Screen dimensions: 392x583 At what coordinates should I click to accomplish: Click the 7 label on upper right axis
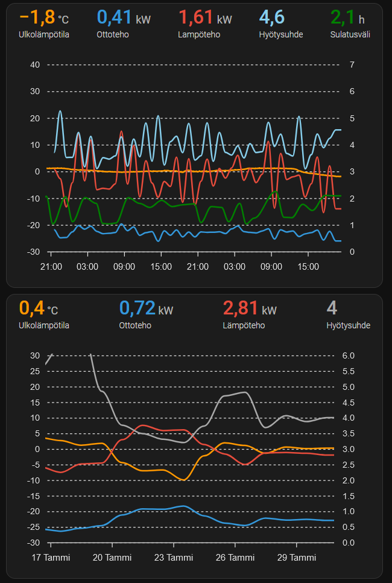[x=352, y=65]
